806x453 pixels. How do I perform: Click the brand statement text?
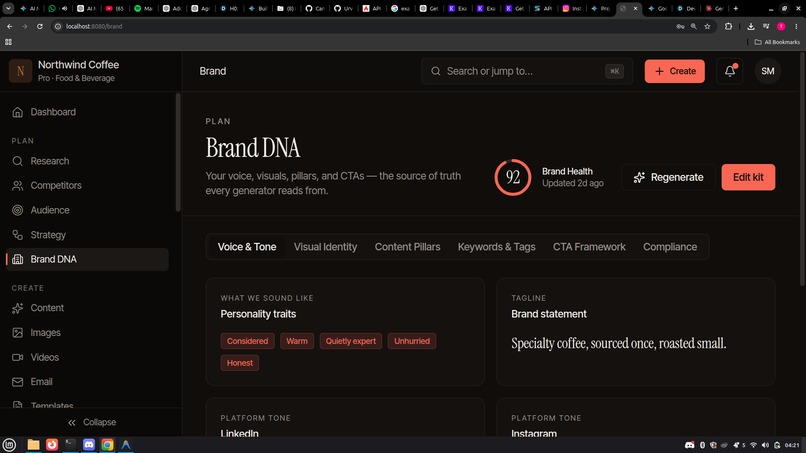(618, 343)
